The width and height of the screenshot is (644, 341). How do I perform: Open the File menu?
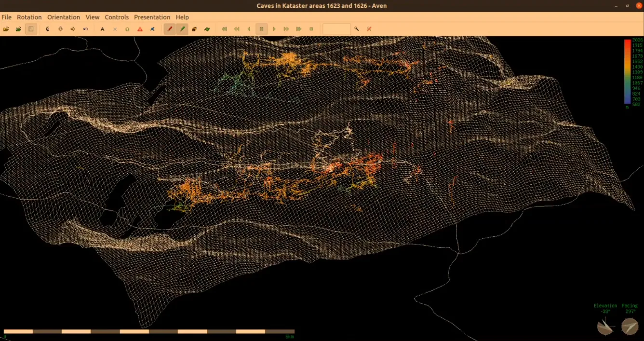click(6, 17)
